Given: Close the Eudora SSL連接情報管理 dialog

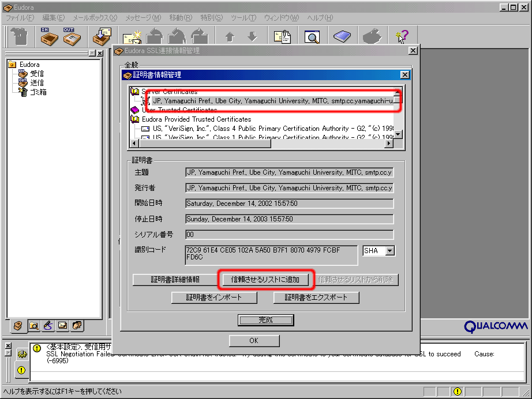Looking at the screenshot, I should point(413,51).
